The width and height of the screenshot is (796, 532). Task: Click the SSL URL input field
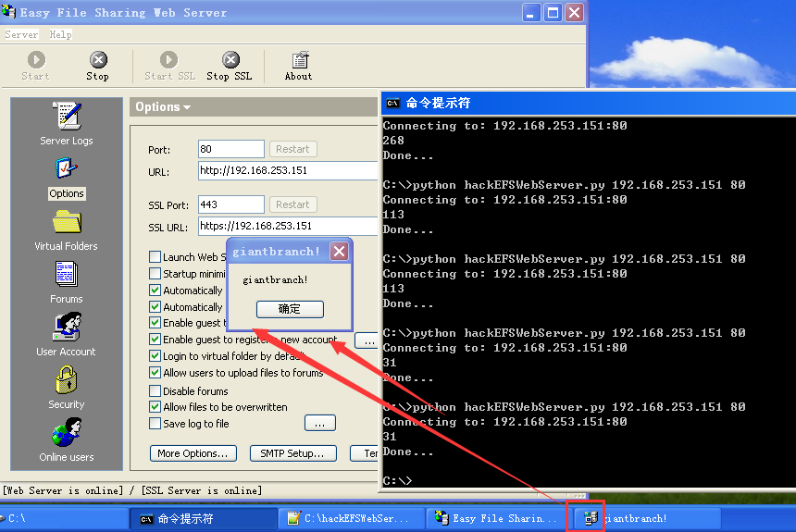tap(288, 226)
